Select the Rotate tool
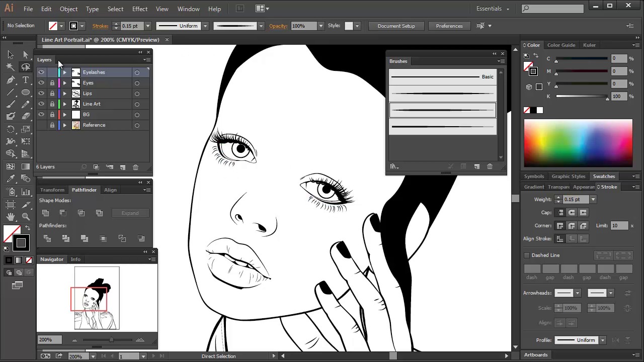Image resolution: width=644 pixels, height=362 pixels. click(11, 129)
